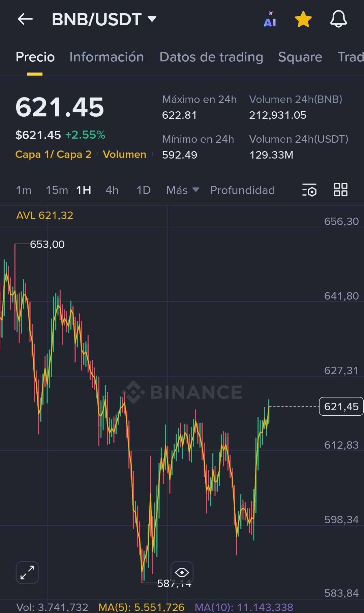Tap the MA(10) volume indicator label
The image size is (364, 613).
click(x=244, y=607)
